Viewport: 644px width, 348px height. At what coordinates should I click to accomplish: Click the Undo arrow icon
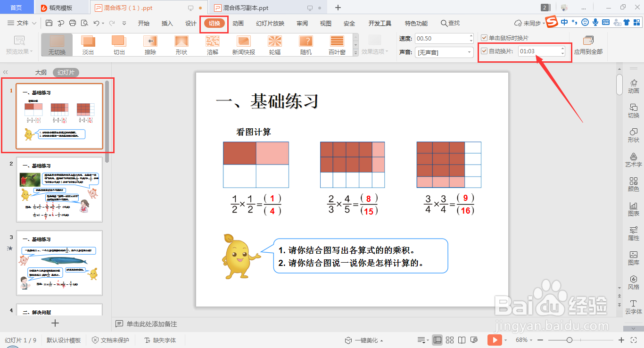[96, 23]
